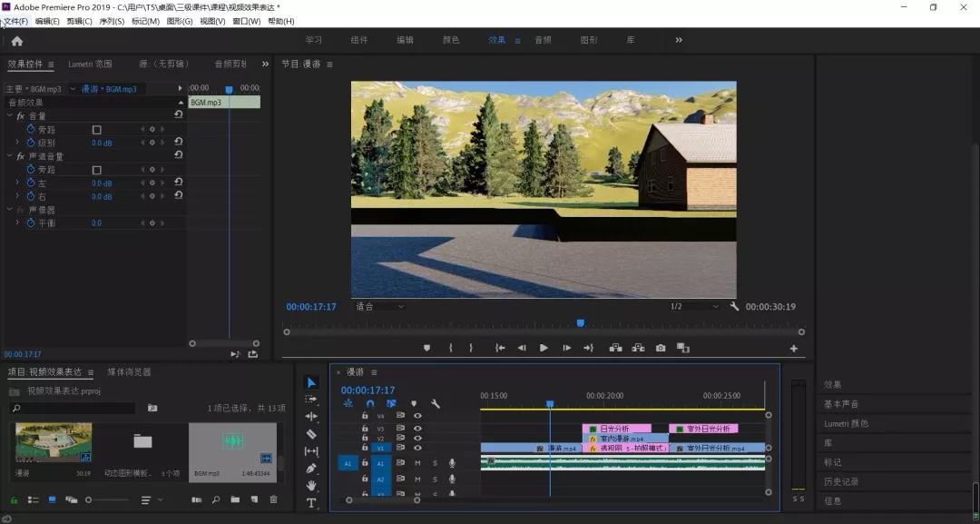Select the Hand tool
Screen dimensions: 980x524
point(311,486)
